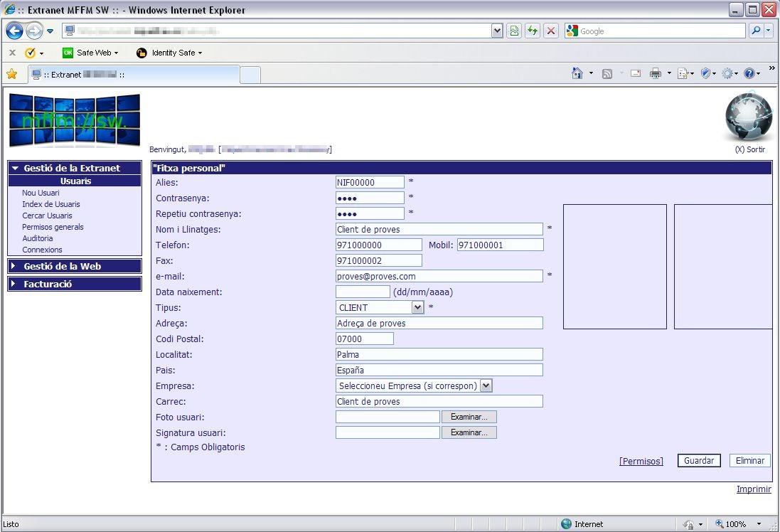Click Examinar button for Foto usuari
This screenshot has width=780, height=532.
coord(469,417)
